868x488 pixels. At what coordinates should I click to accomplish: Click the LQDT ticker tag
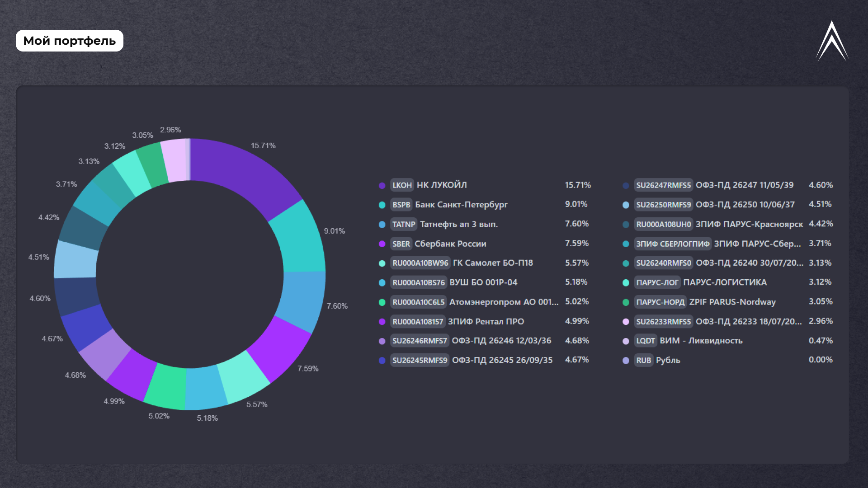[x=646, y=341]
